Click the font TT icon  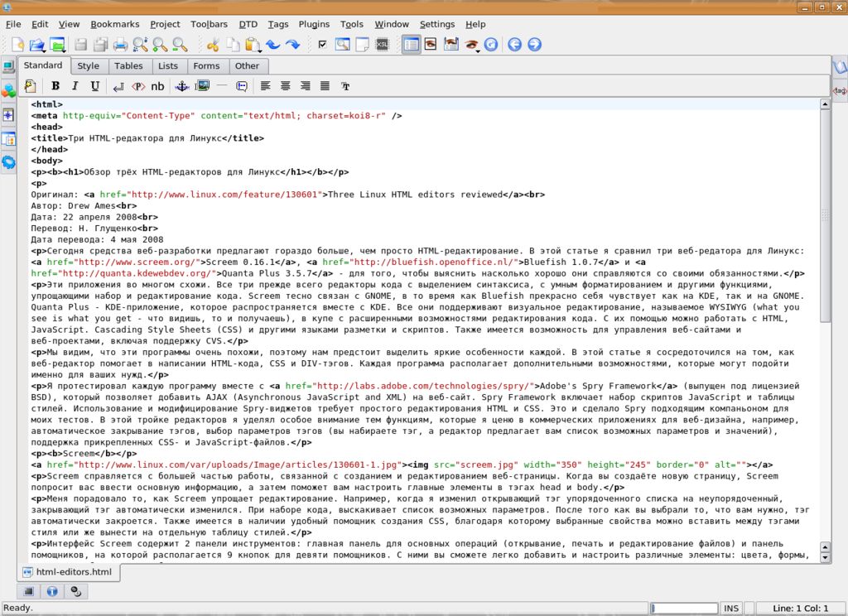coord(345,86)
